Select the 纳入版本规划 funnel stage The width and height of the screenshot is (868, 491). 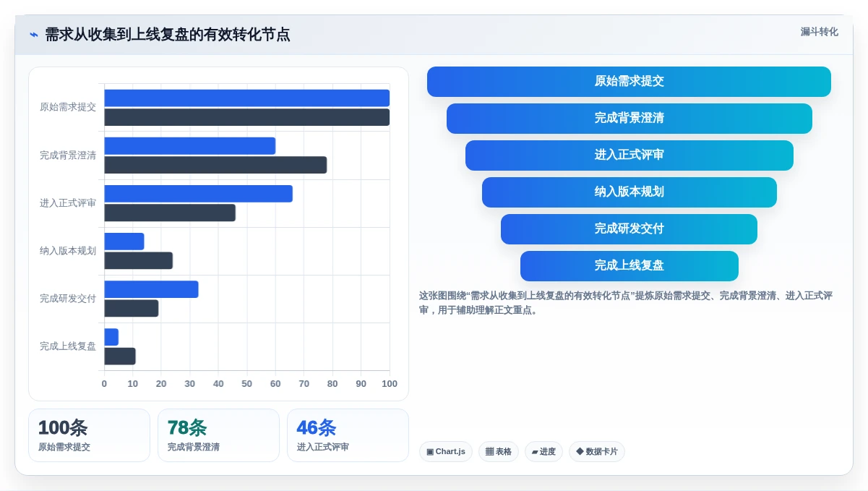point(629,192)
